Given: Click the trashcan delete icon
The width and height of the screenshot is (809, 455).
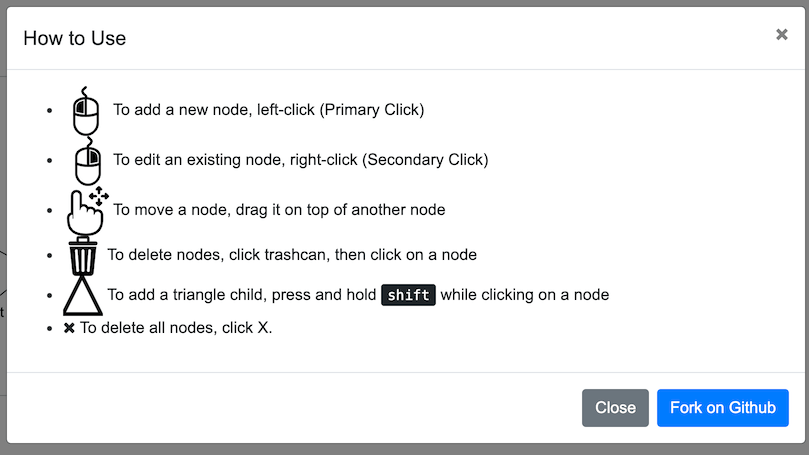Looking at the screenshot, I should coord(83,255).
